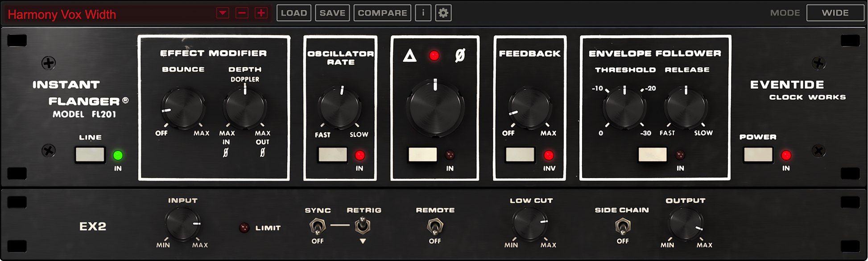Click the Oscillator Rate knob
This screenshot has width=868, height=261.
click(x=339, y=107)
